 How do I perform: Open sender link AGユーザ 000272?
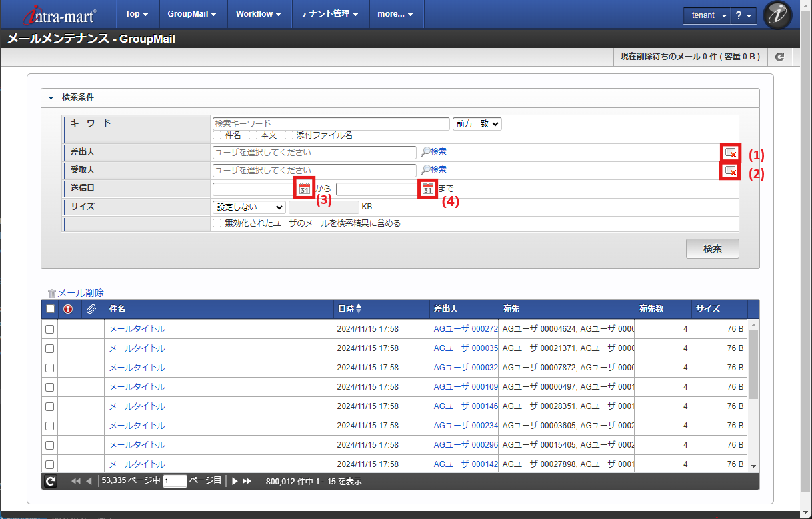point(465,329)
